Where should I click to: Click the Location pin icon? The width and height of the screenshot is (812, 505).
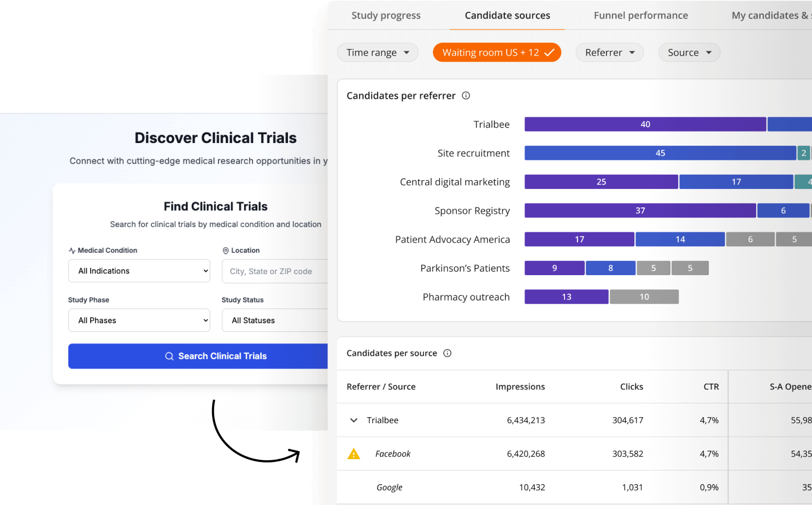coord(225,251)
